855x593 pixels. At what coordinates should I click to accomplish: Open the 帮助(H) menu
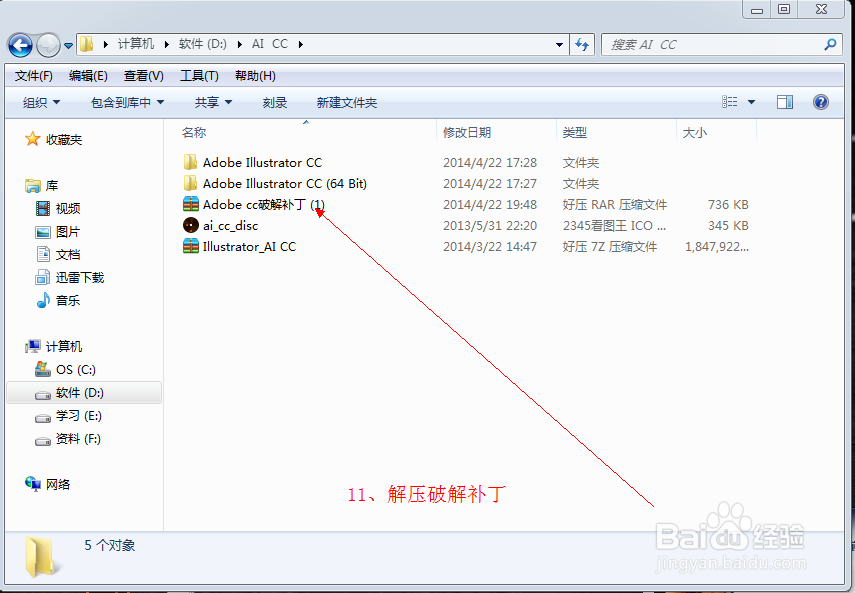click(x=255, y=76)
